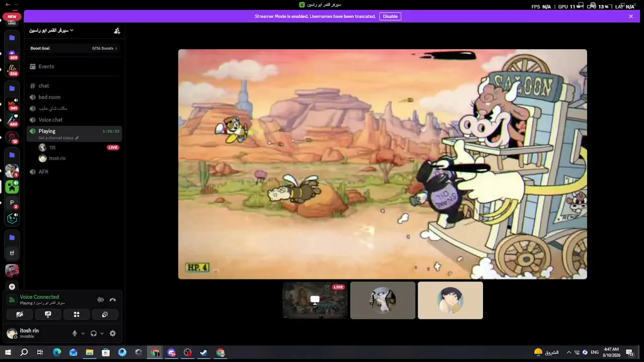Launch Microsoft Edge from taskbar
The image size is (644, 362).
tap(57, 352)
